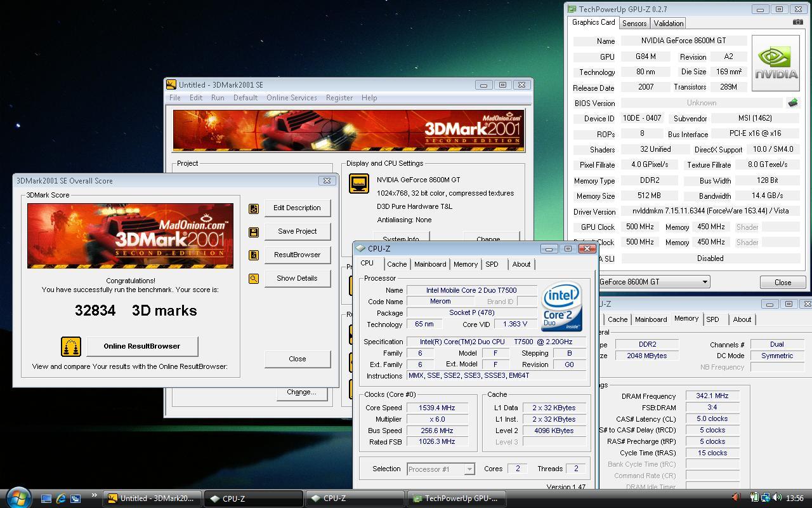Switch to the Cache tab in front CPU-Z
Viewport: 812px width, 508px height.
click(x=397, y=264)
